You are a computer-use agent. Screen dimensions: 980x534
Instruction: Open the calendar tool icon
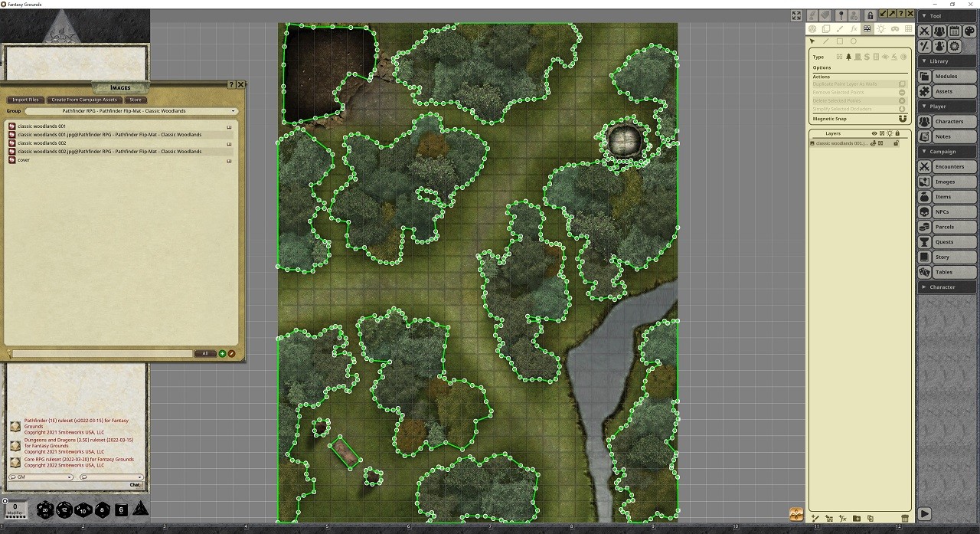pos(955,31)
